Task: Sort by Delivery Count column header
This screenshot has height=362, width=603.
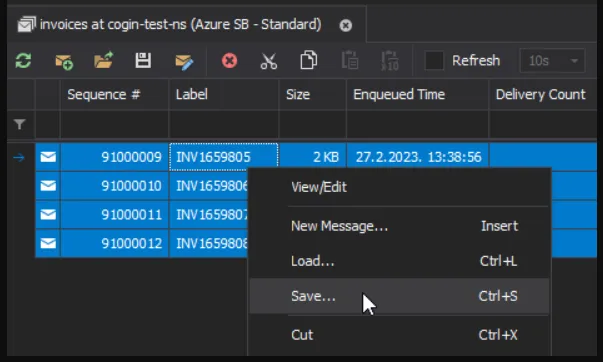Action: [543, 95]
